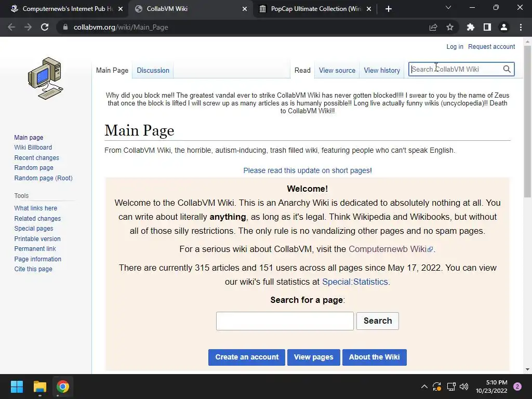This screenshot has height=399, width=532.
Task: Close the PopCap Ultimate Collection tab
Action: click(x=369, y=9)
